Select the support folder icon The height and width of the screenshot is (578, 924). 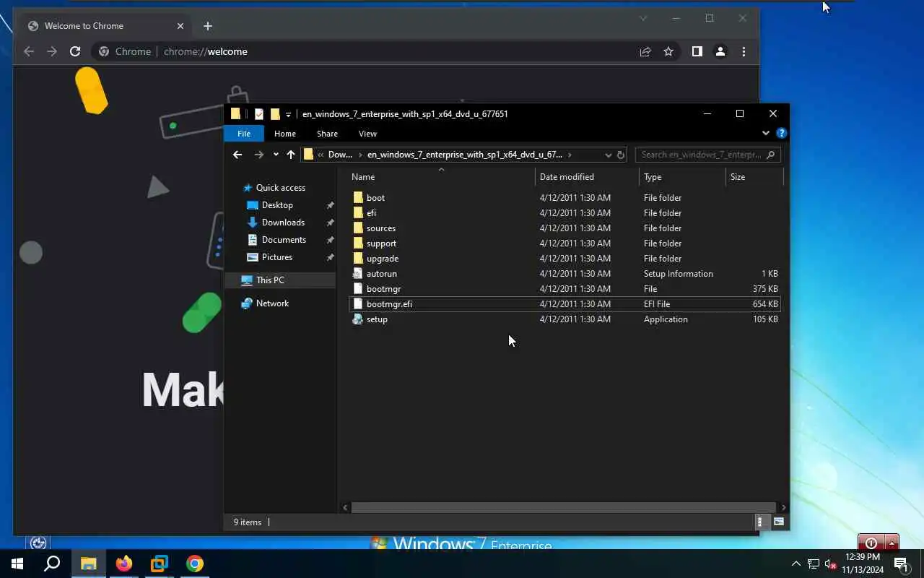coord(358,243)
